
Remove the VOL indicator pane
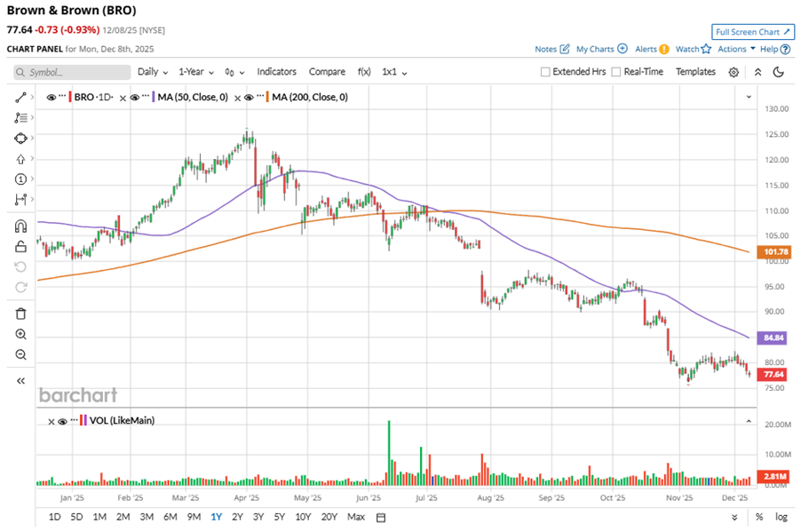52,422
